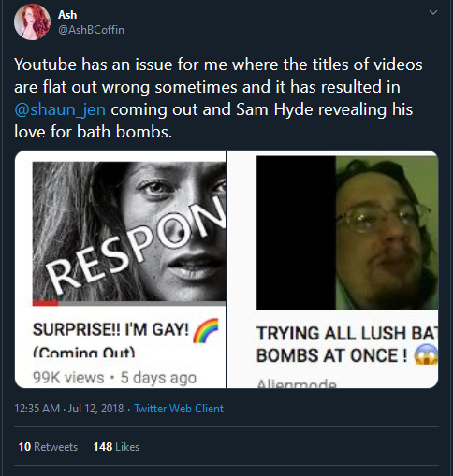Click Ash's profile avatar
Viewport: 453px width, 476px height.
click(x=32, y=22)
